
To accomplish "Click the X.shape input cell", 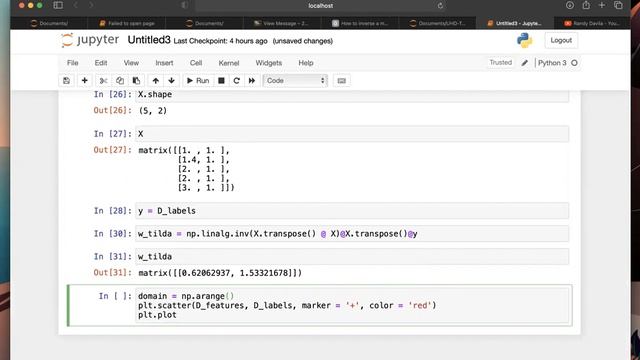I will [x=352, y=96].
